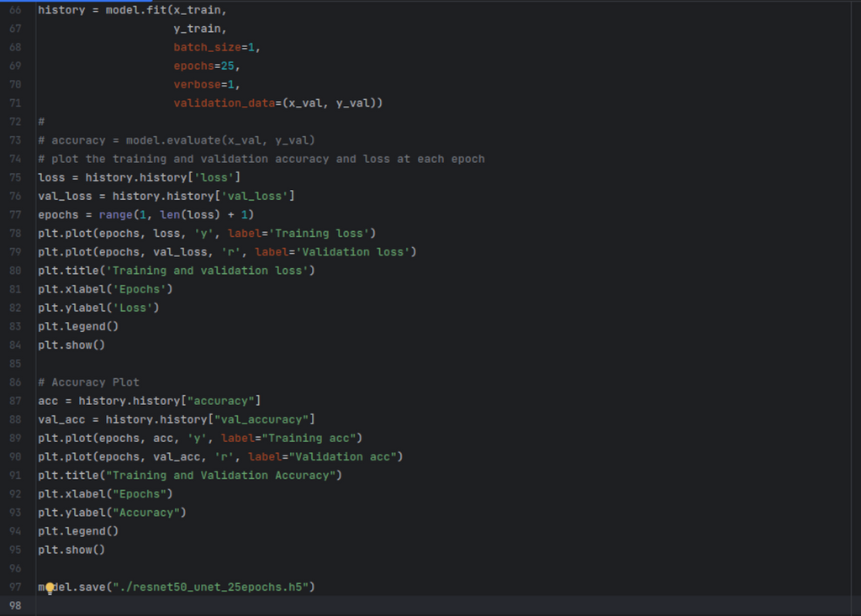
Task: Click the resnet50_unet_25epochs.h5 filename string
Action: (x=214, y=587)
